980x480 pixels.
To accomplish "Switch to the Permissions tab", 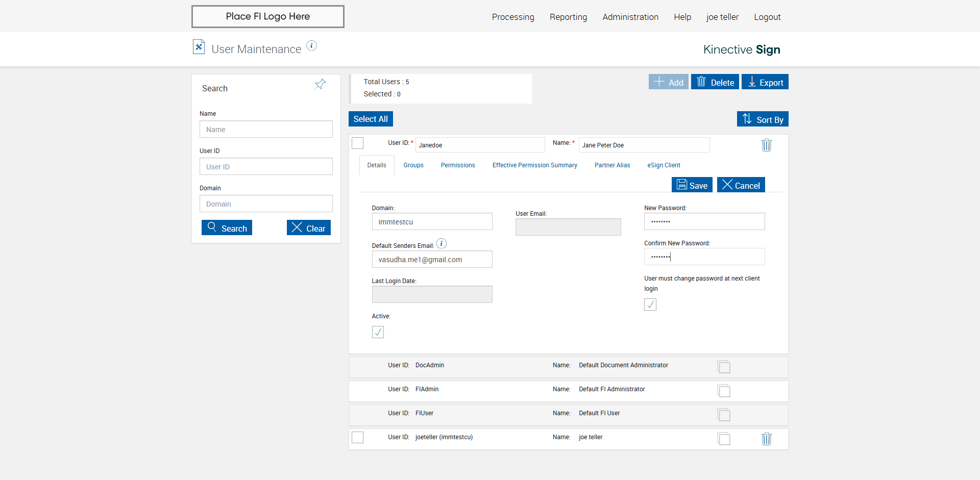I will click(x=458, y=165).
